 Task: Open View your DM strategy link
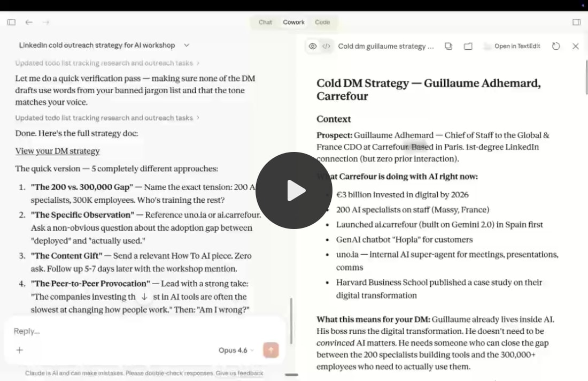(57, 151)
